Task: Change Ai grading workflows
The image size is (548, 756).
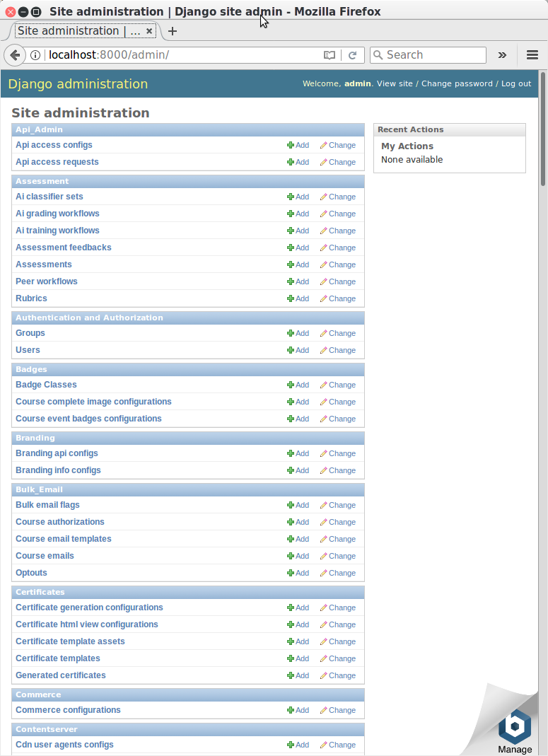Action: click(x=338, y=214)
